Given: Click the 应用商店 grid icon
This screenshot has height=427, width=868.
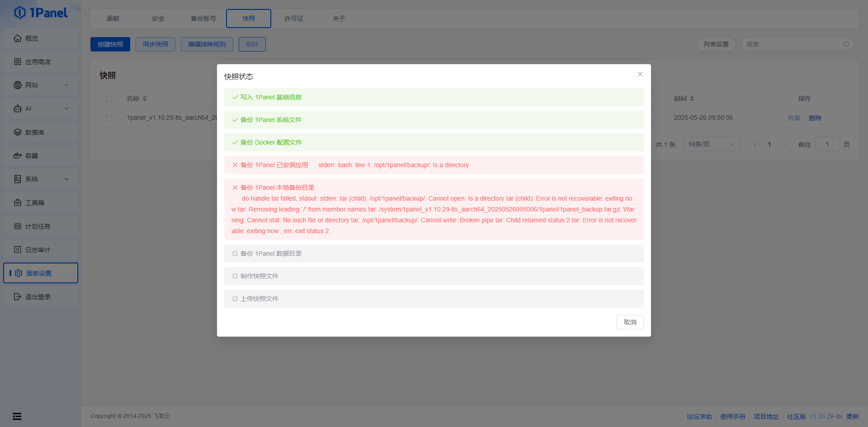Looking at the screenshot, I should pos(18,62).
